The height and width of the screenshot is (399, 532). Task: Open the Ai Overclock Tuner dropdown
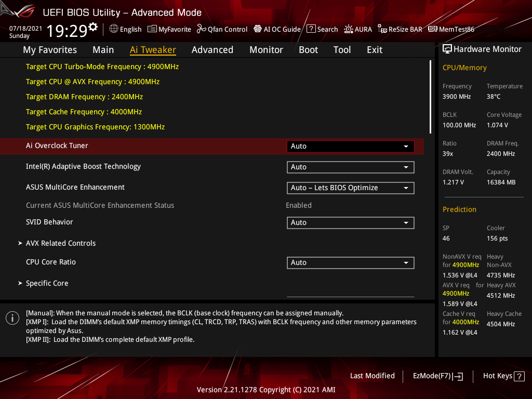click(x=350, y=146)
